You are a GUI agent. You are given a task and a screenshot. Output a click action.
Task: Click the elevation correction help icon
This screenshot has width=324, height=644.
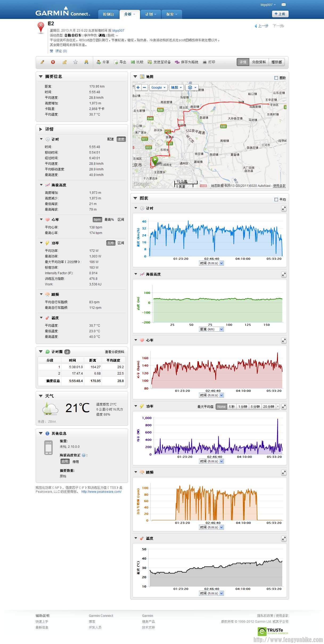coord(84,455)
